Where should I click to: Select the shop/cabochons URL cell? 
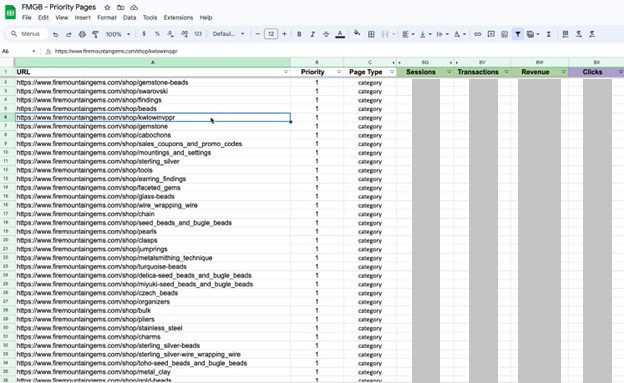click(153, 135)
